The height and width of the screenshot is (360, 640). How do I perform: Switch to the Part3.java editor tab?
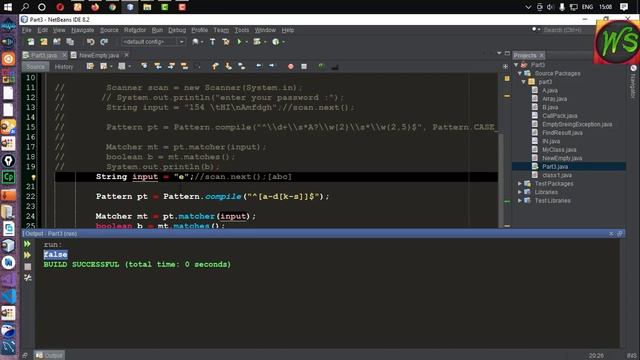point(44,55)
